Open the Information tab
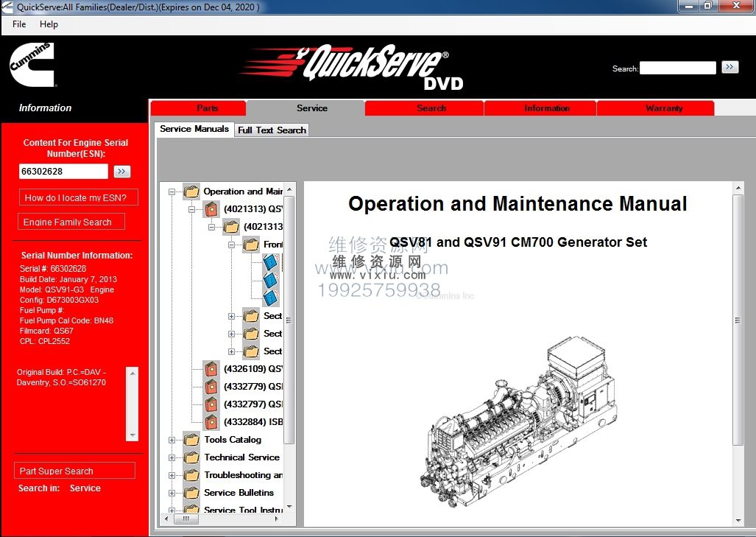This screenshot has height=537, width=756. pyautogui.click(x=540, y=108)
